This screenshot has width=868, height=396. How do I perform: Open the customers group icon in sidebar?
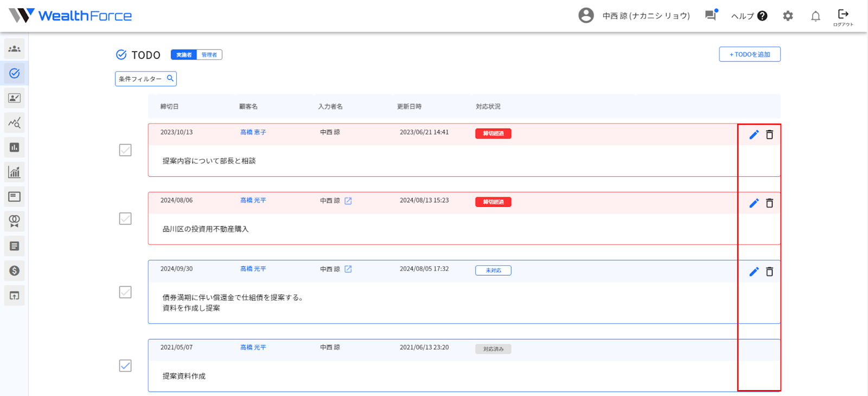click(x=15, y=49)
